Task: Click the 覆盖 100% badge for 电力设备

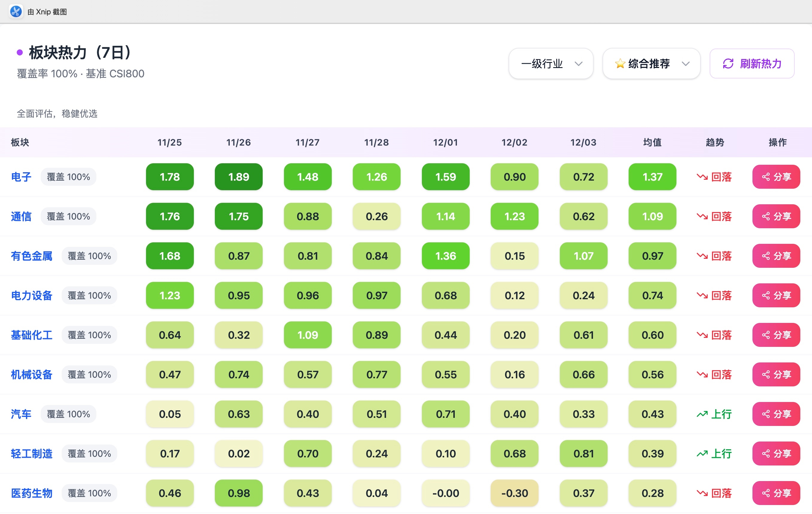Action: [89, 295]
